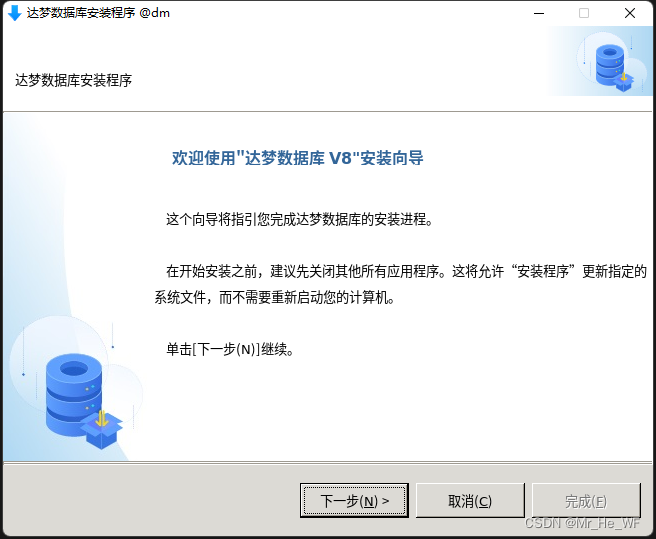Image resolution: width=656 pixels, height=539 pixels.
Task: Click the 达梦数据库安装程序 header label
Action: pos(74,80)
